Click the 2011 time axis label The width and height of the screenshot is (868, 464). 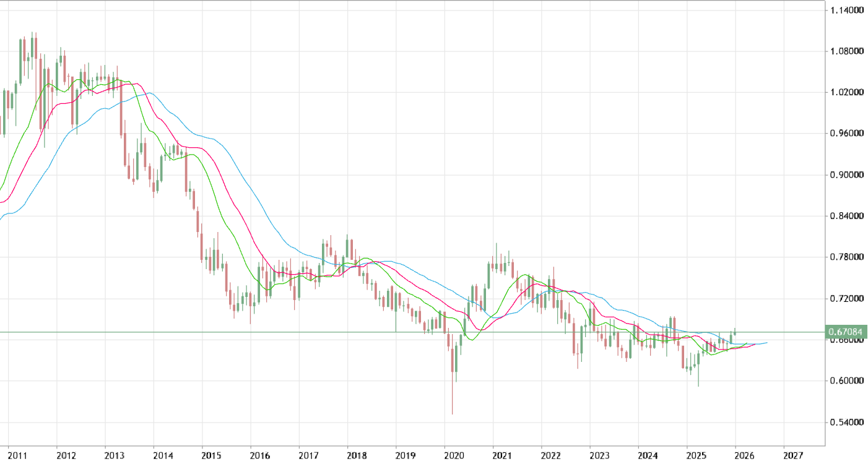[x=17, y=456]
